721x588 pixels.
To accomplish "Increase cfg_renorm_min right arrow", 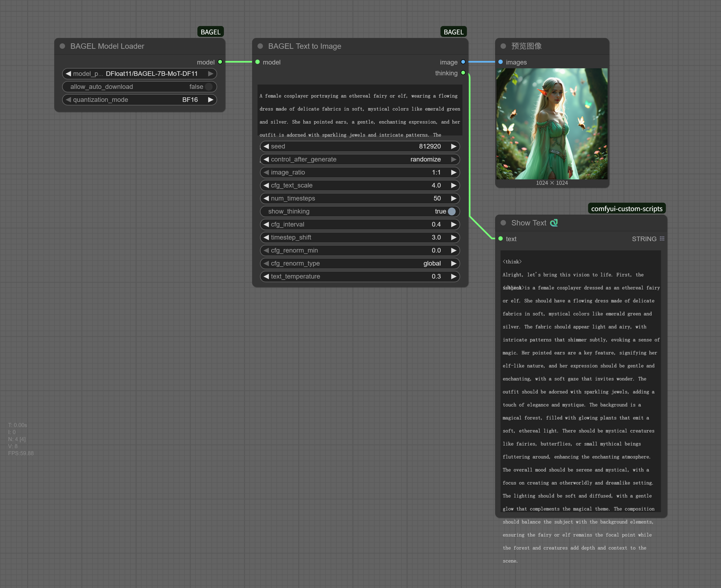I will 454,250.
